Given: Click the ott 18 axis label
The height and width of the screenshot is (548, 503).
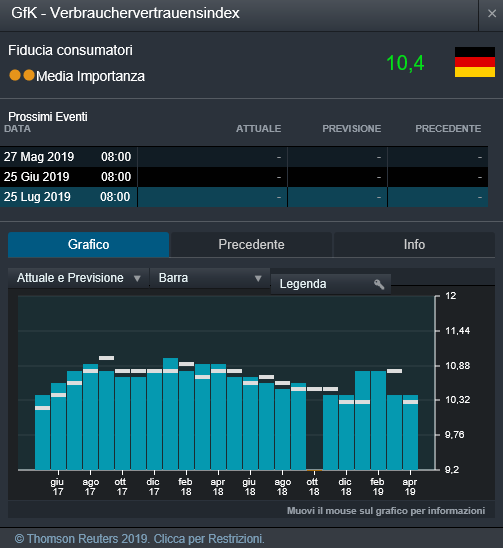Looking at the screenshot, I should (313, 487).
